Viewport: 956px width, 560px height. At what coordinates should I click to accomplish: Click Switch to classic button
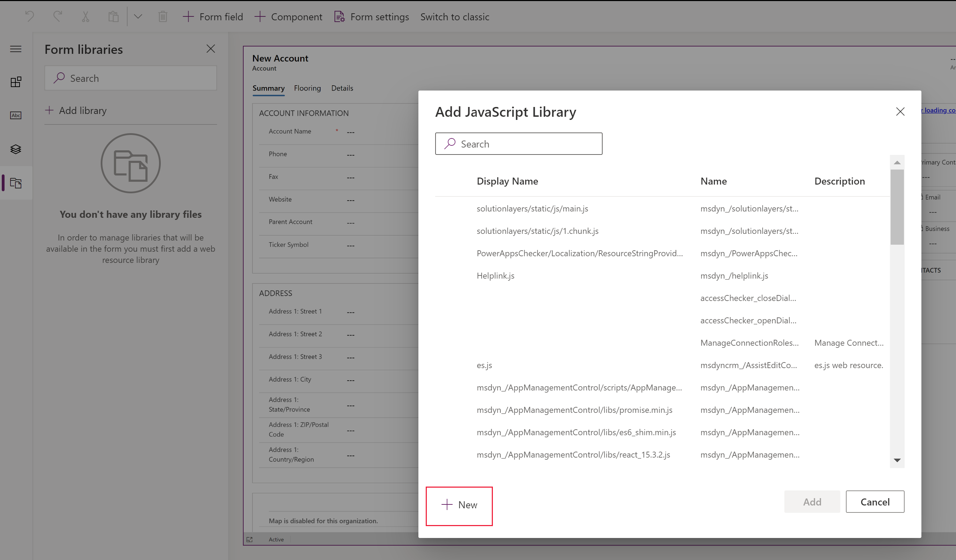tap(455, 16)
